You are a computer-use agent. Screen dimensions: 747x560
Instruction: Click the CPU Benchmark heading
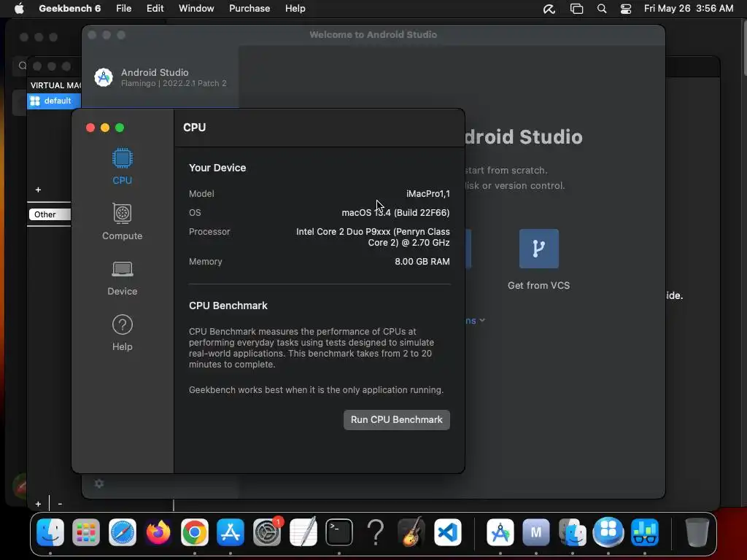(x=228, y=306)
